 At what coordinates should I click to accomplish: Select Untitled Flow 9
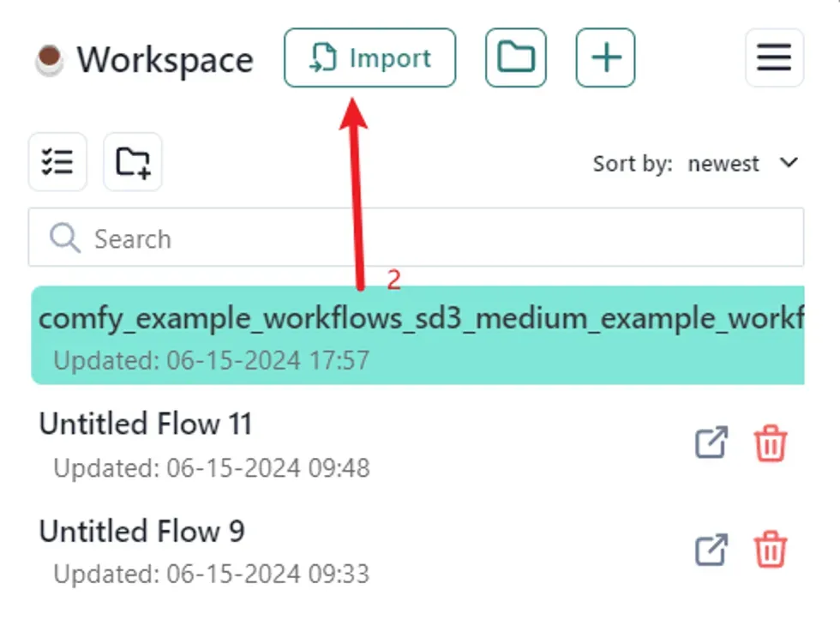pyautogui.click(x=141, y=532)
